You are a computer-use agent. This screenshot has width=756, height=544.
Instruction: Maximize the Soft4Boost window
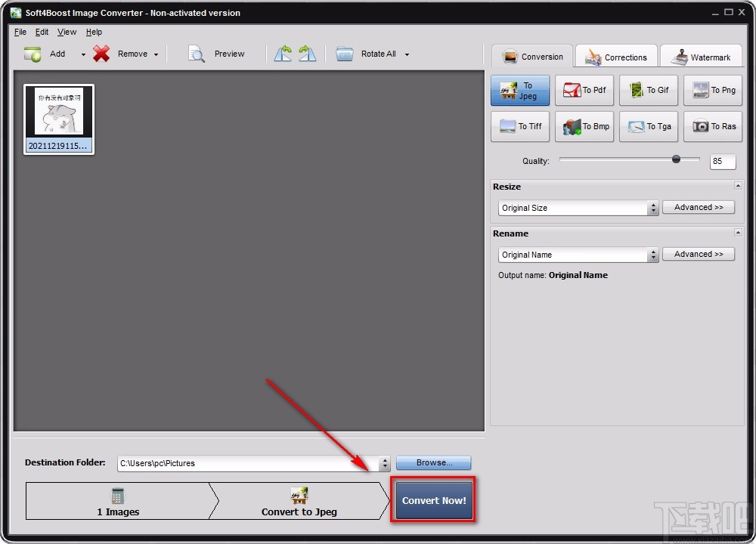tap(729, 12)
